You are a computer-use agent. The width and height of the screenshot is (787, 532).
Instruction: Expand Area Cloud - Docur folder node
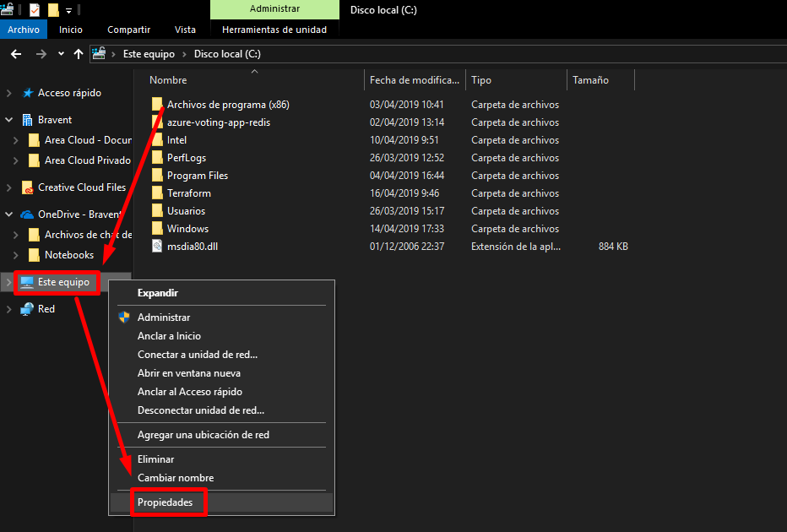coord(15,140)
